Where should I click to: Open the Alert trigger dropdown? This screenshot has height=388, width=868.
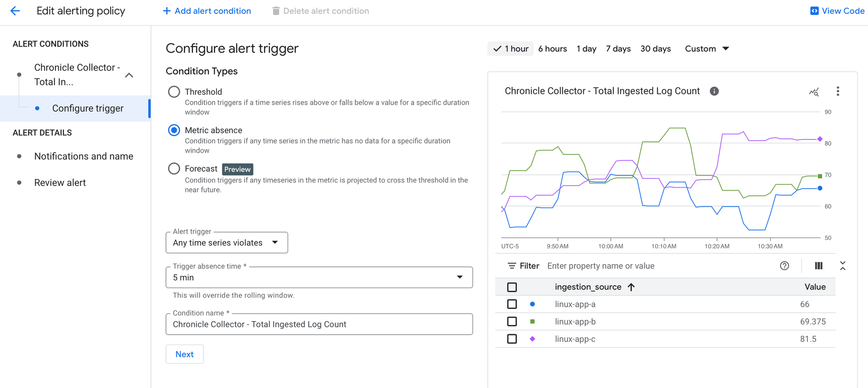click(x=226, y=243)
